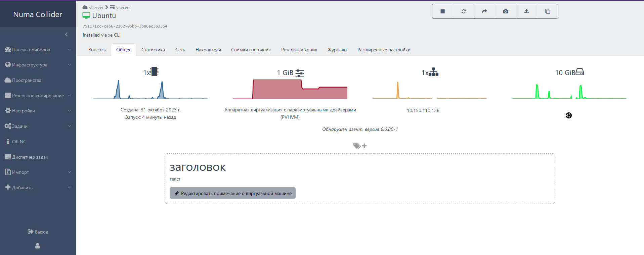Click the hard disk icon
Viewport: 644px width, 255px height.
click(580, 72)
